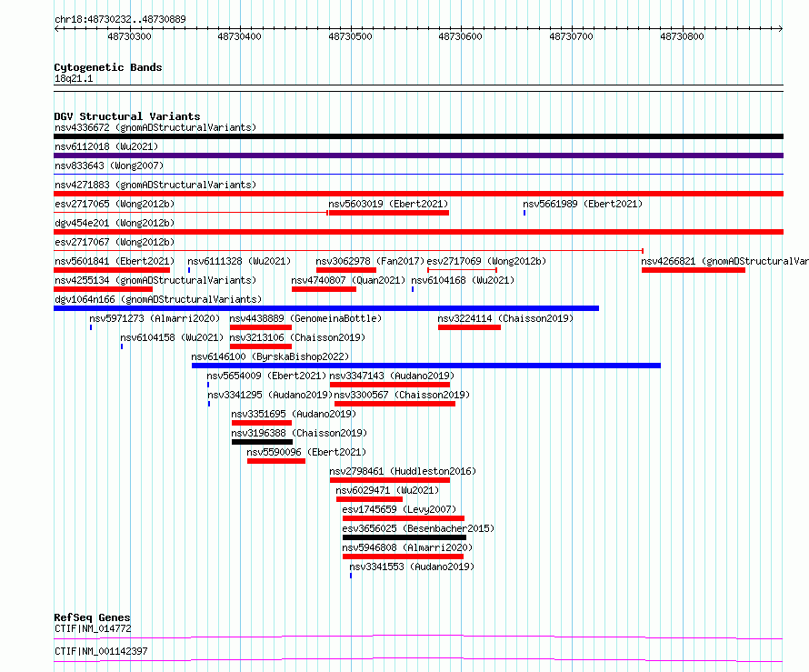This screenshot has height=672, width=809.
Task: Open nsv5971273 (Almarri2020) variant
Action: (x=155, y=318)
